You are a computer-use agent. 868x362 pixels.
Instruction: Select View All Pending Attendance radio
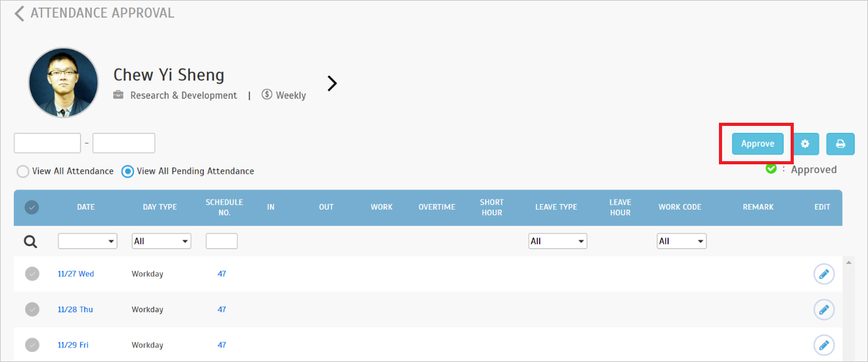pos(128,171)
